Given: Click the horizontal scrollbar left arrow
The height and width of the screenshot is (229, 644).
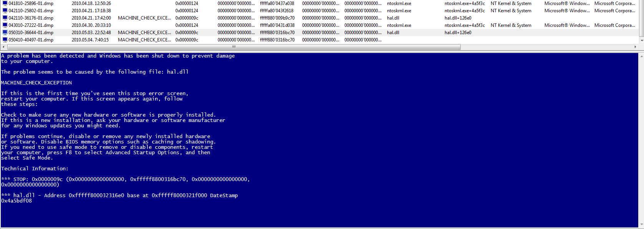Looking at the screenshot, I should [3, 47].
